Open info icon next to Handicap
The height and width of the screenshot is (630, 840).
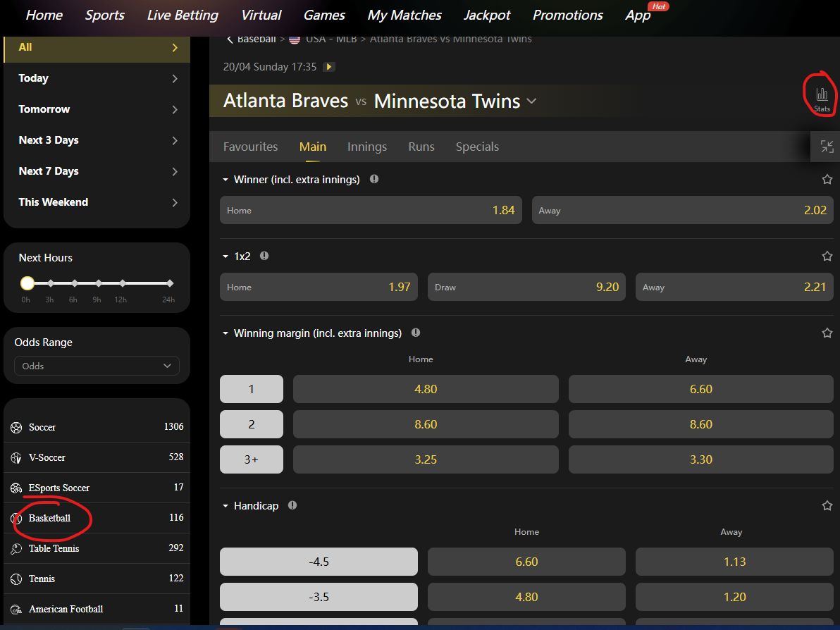coord(292,505)
